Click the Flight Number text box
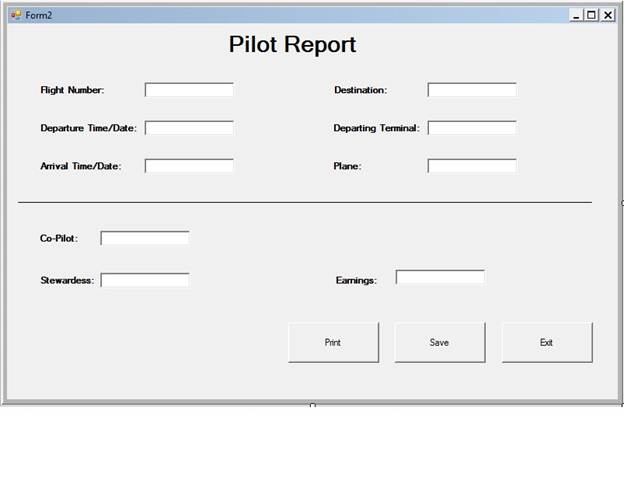Screen dimensions: 624x477 189,90
